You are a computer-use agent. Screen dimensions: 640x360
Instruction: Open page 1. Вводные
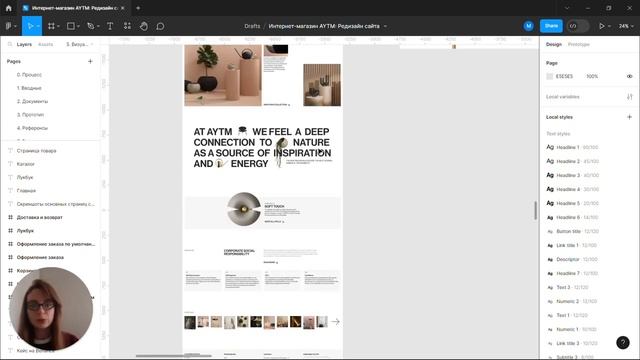29,88
